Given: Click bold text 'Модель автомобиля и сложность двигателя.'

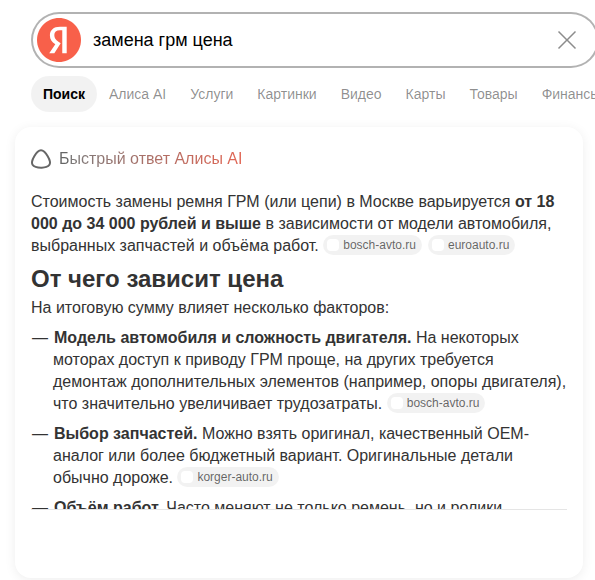Looking at the screenshot, I should 233,337.
